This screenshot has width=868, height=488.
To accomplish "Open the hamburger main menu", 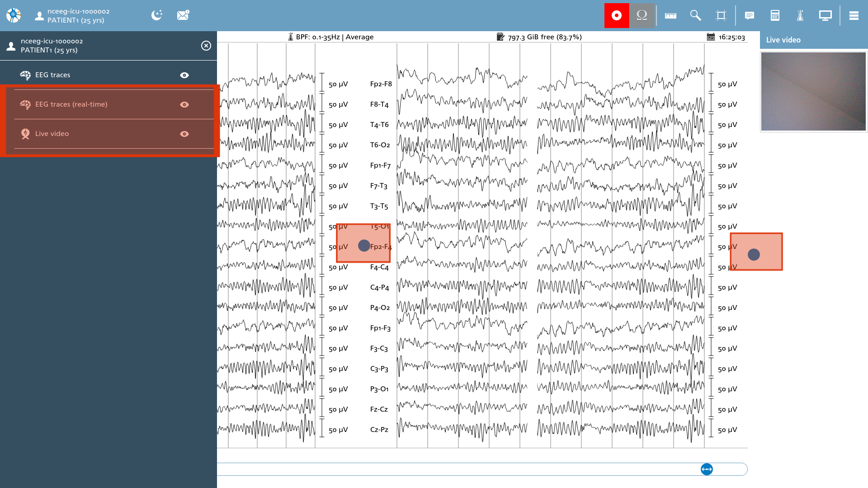I will [x=854, y=15].
